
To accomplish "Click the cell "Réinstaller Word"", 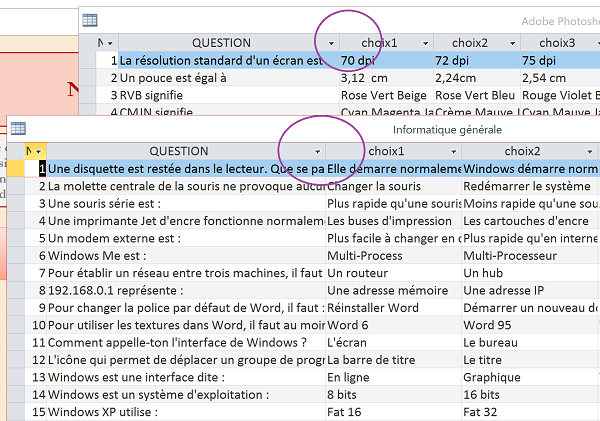I will 394,308.
